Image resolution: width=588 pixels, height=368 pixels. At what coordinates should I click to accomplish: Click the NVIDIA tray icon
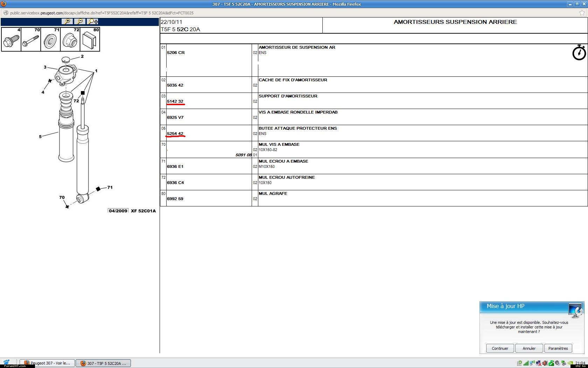570,363
